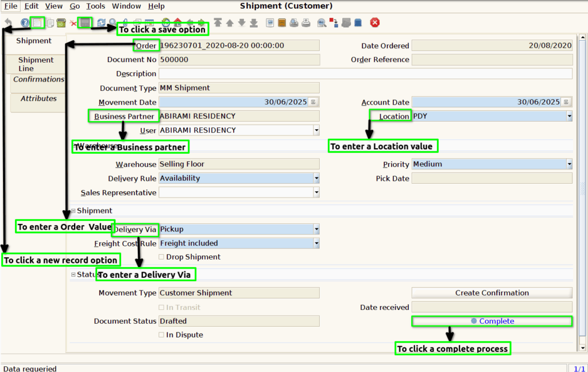Click the red X delete selection icon

tap(73, 24)
